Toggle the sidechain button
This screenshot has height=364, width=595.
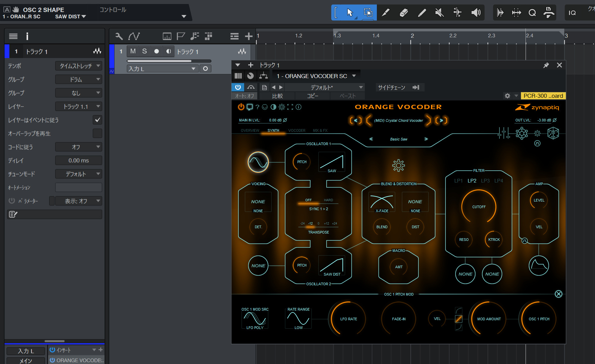pyautogui.click(x=416, y=87)
